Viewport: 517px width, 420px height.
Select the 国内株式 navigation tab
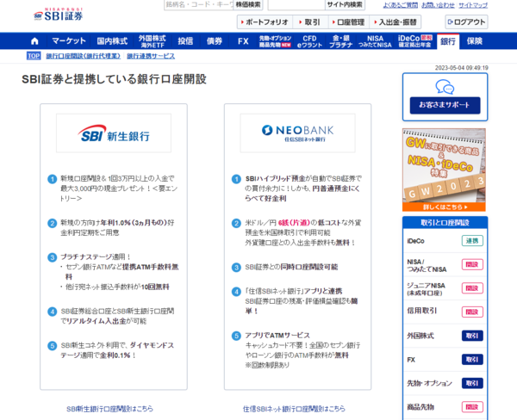[x=112, y=40]
